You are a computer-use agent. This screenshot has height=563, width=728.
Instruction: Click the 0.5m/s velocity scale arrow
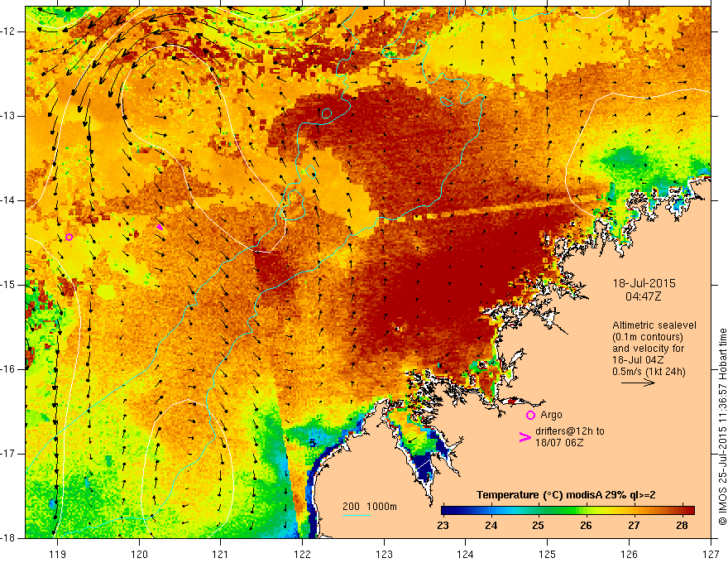638,383
